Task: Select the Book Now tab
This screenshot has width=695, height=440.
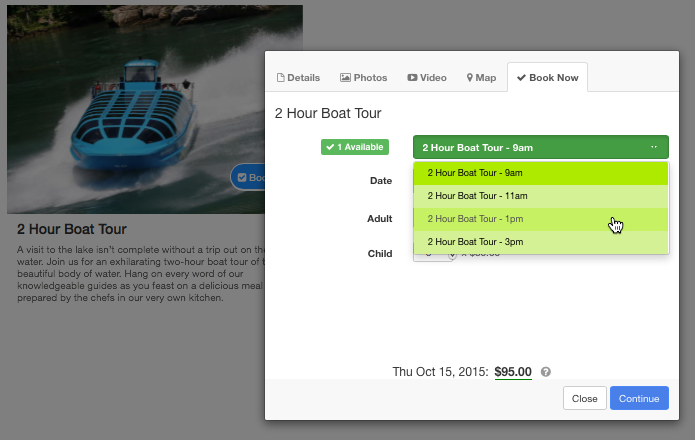Action: coord(547,78)
